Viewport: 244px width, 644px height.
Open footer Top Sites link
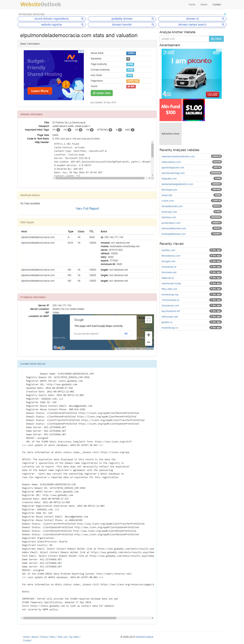pos(74,637)
